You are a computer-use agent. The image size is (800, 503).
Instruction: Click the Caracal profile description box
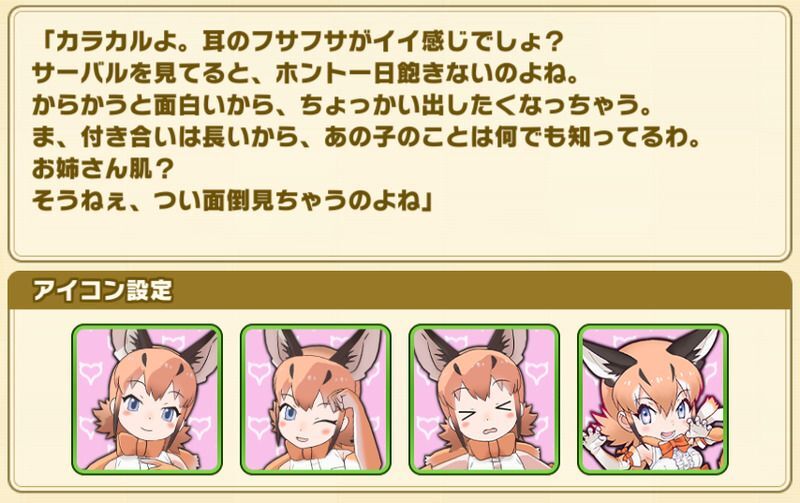(400, 134)
